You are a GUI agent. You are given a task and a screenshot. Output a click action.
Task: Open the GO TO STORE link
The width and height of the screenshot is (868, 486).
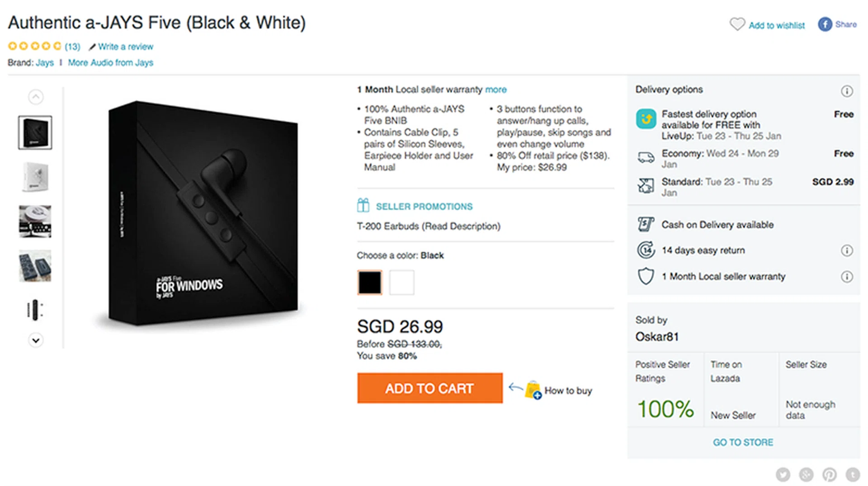[x=743, y=442]
